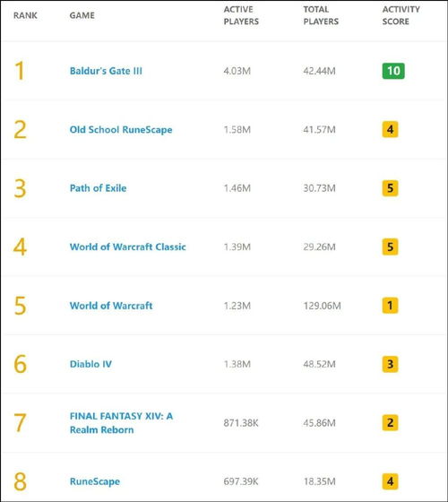Viewport: 448px width, 502px height.
Task: Open the RuneScape link at rank 8
Action: 95,481
